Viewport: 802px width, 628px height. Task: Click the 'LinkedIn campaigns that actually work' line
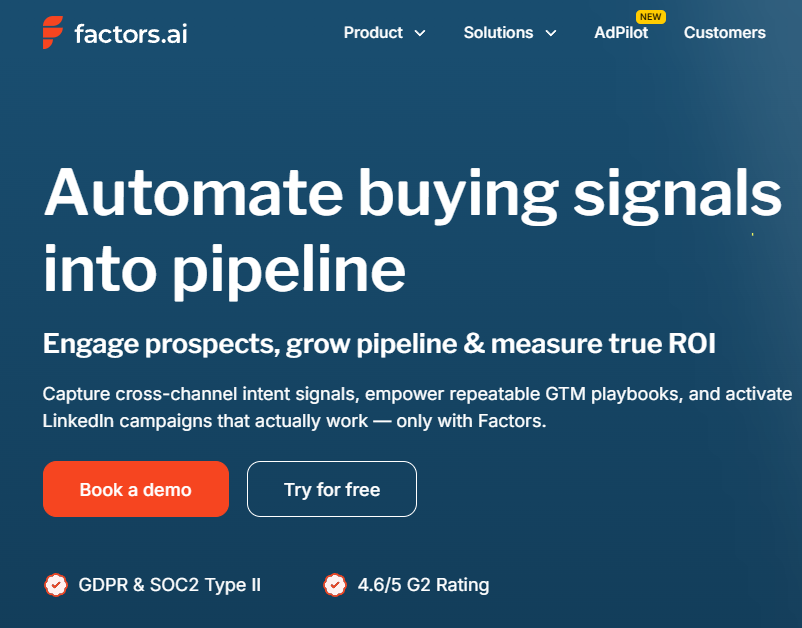pos(295,421)
